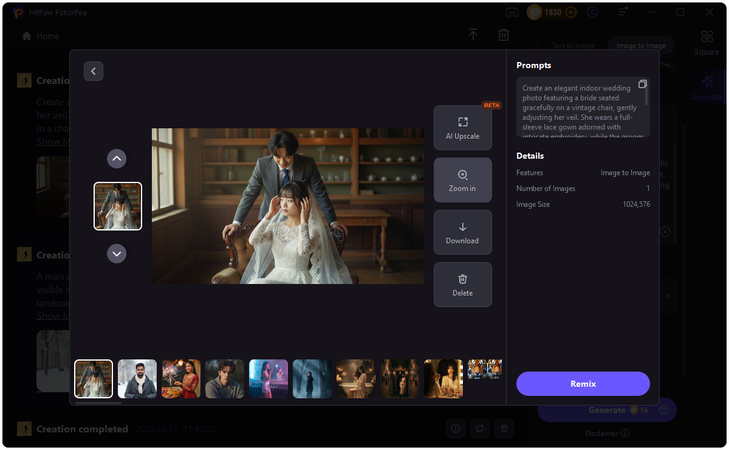Switch to the Text to Image tab

pyautogui.click(x=573, y=46)
